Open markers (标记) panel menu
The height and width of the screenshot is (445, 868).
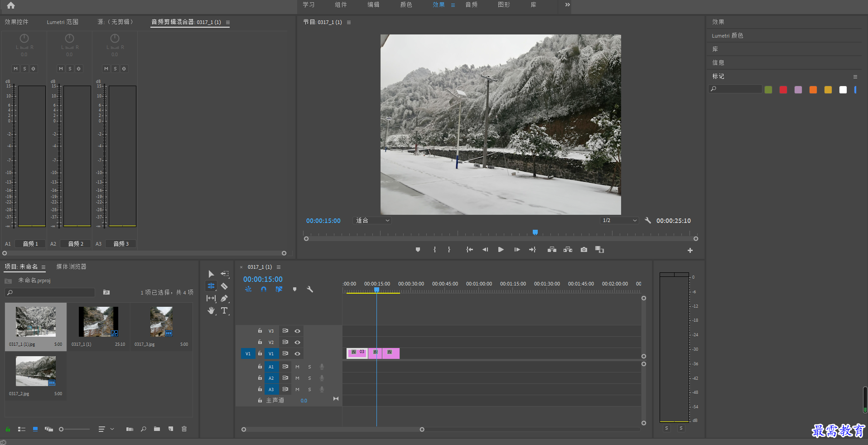(855, 77)
